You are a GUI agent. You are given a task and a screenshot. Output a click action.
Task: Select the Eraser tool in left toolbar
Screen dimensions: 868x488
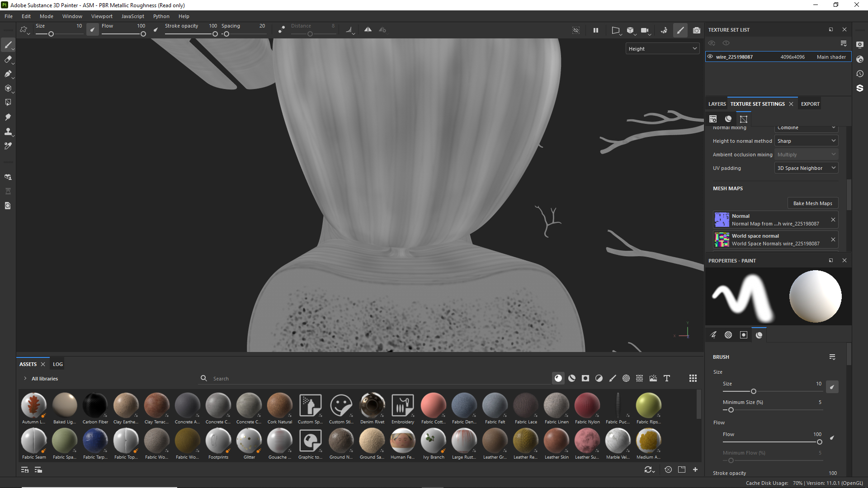(8, 59)
